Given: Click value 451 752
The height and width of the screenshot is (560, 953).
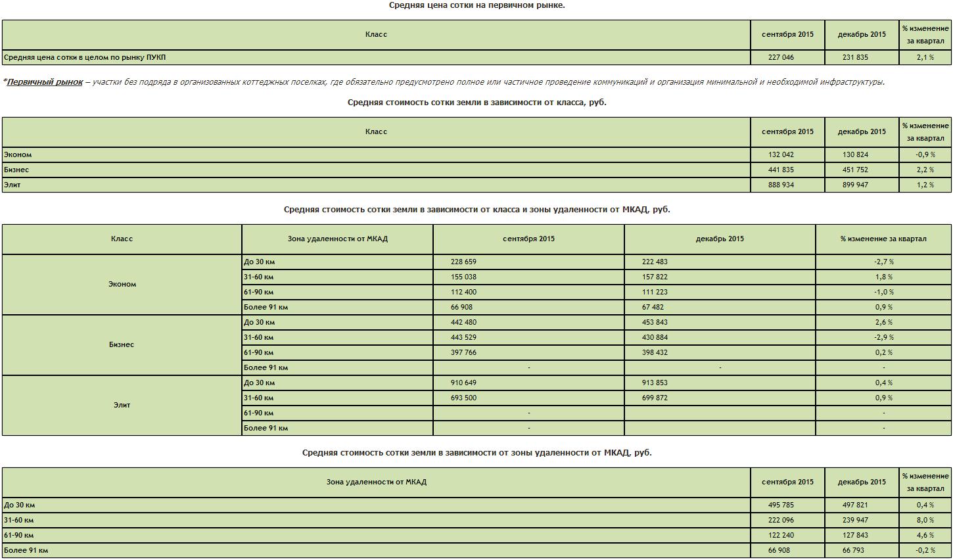Looking at the screenshot, I should [855, 170].
